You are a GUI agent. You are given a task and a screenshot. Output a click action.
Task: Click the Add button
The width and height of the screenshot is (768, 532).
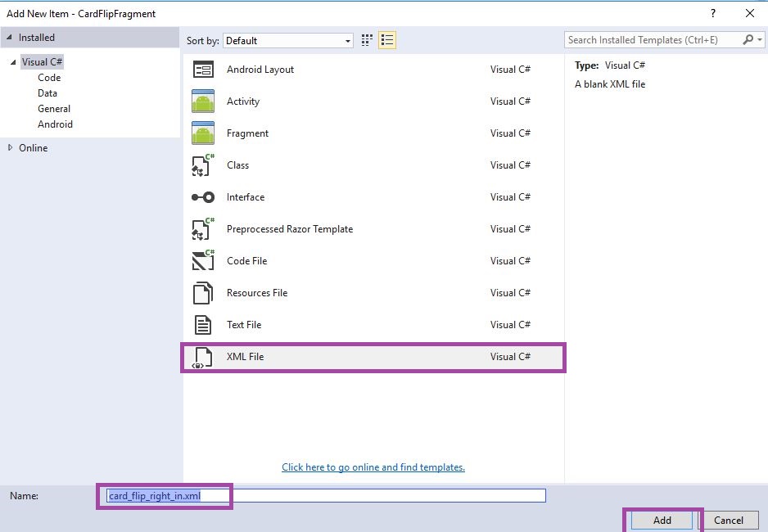point(662,521)
